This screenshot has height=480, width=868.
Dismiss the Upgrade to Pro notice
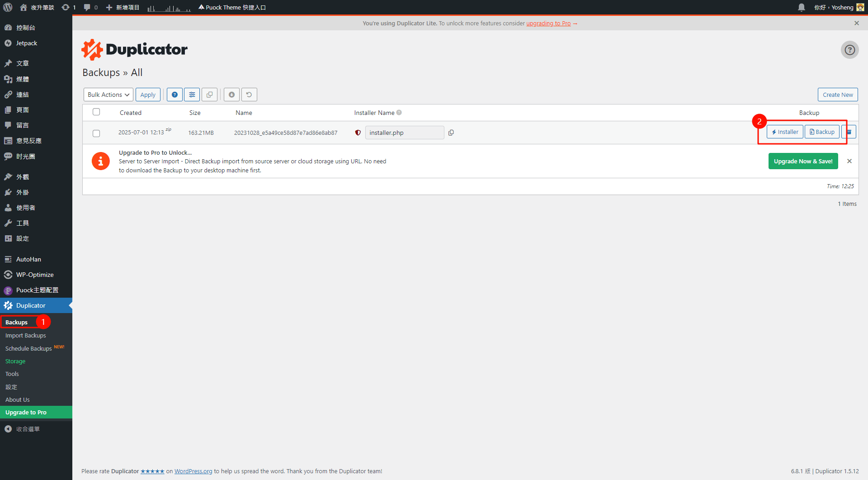(x=849, y=161)
